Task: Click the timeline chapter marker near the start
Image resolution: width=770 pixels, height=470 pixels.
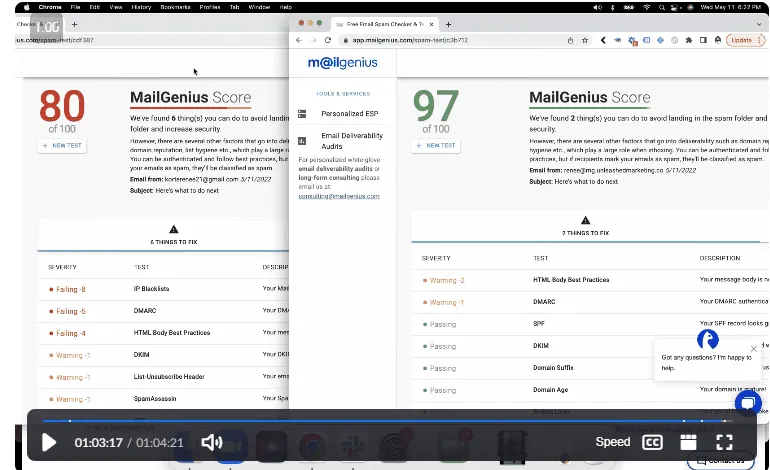Action: 70,421
